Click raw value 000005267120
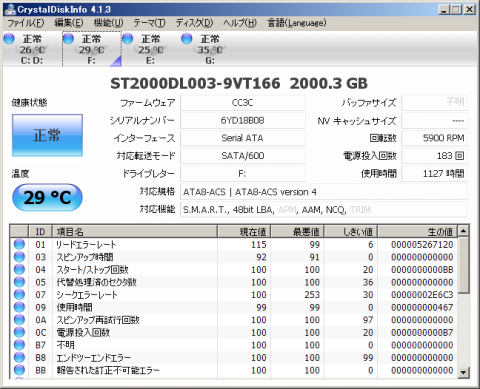Screen dimensions: 480x389 [422, 244]
